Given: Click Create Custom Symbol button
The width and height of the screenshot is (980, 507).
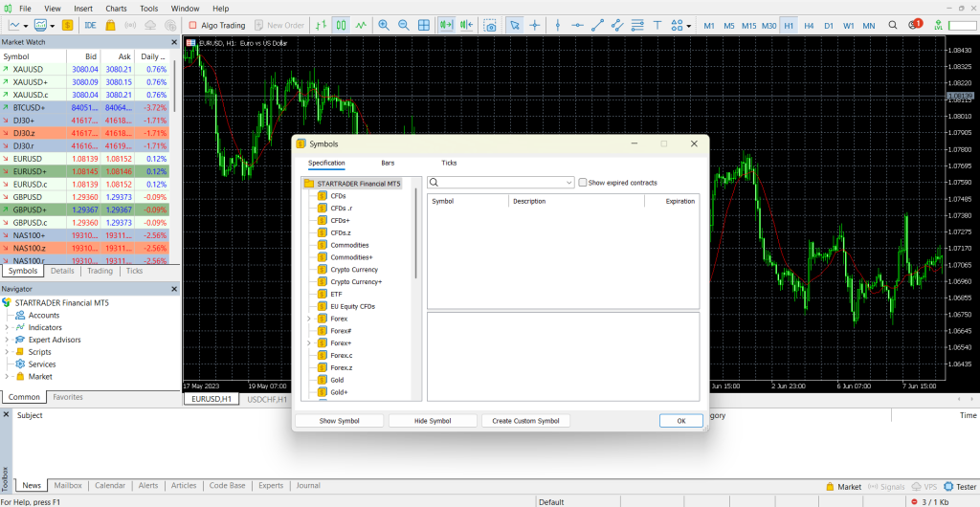Looking at the screenshot, I should point(525,421).
